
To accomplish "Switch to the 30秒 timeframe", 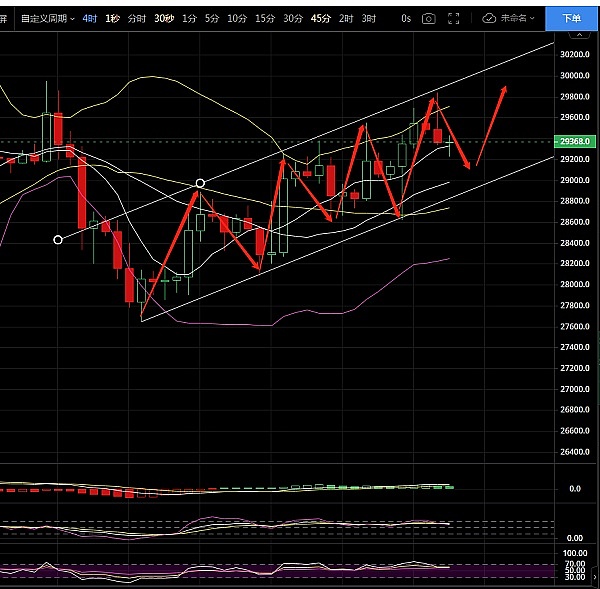I will pos(164,18).
